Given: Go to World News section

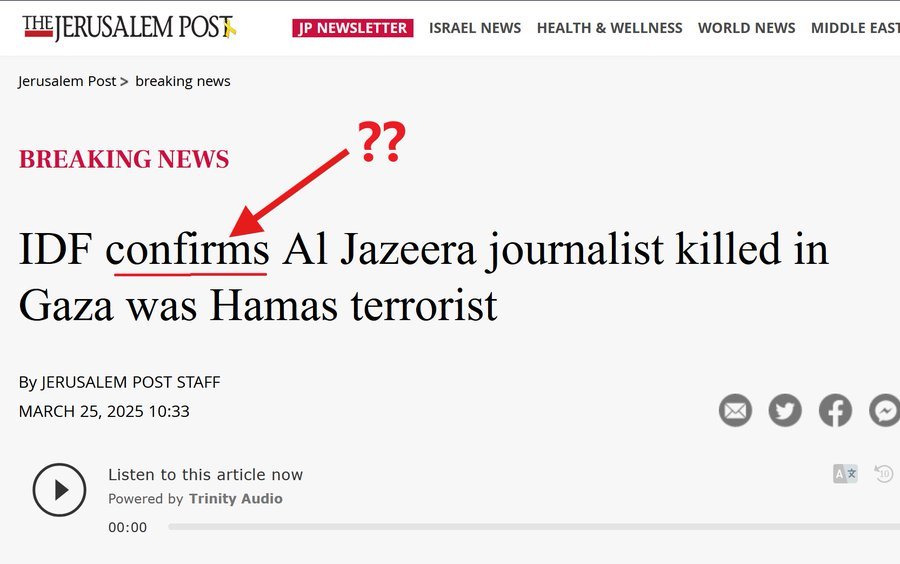Looking at the screenshot, I should 746,28.
